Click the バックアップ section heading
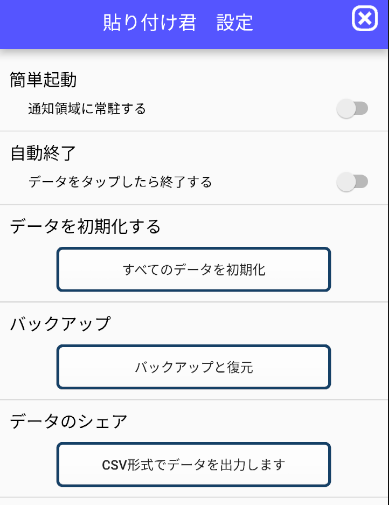 (60, 324)
